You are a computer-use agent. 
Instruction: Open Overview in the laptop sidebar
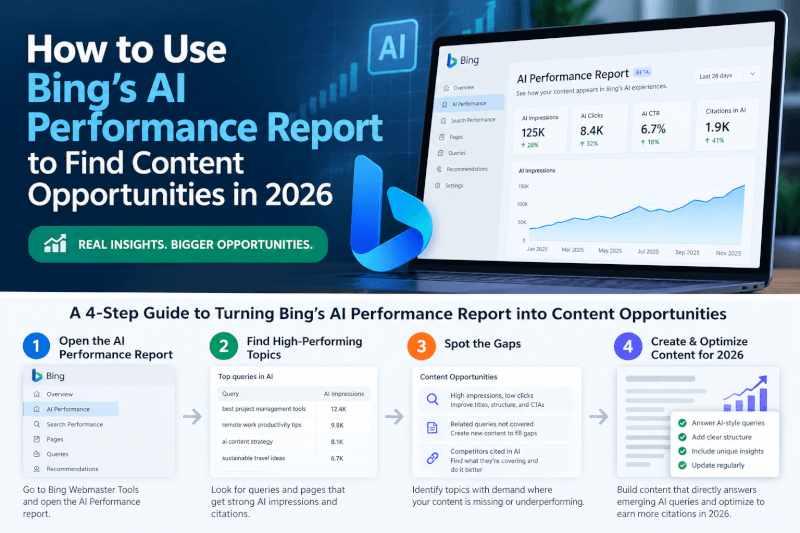tap(464, 88)
